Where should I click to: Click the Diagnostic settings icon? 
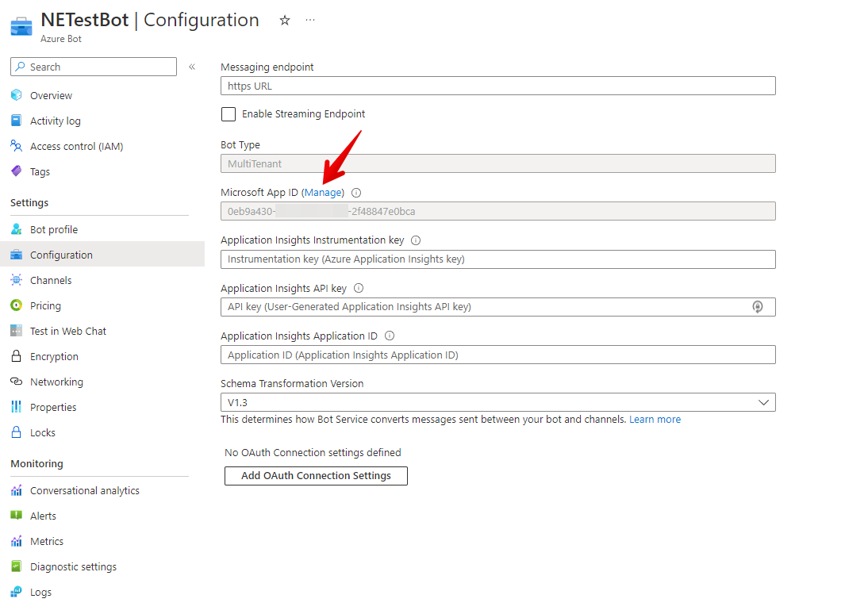pos(17,566)
